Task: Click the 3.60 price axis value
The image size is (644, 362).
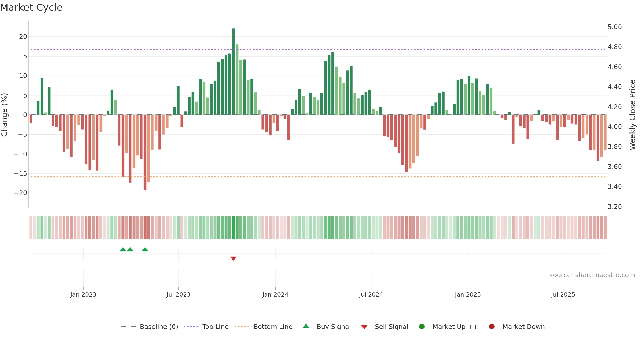Action: tap(615, 167)
